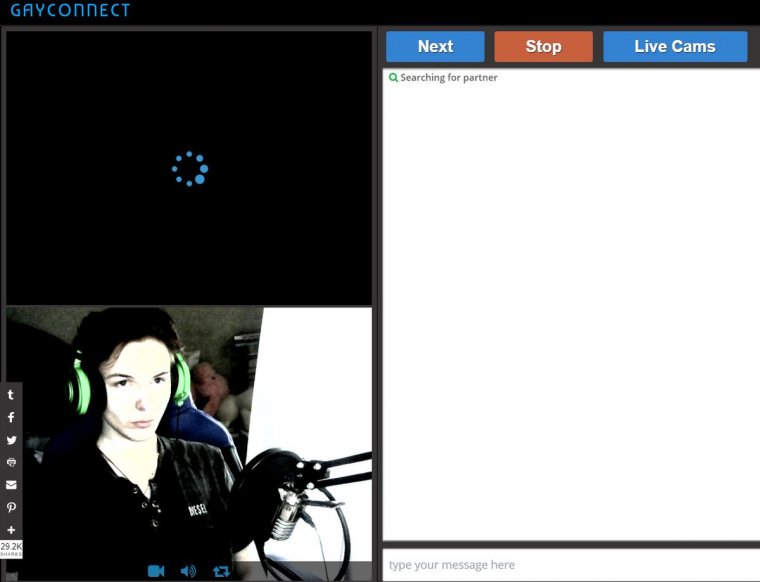Open Live Cams

pyautogui.click(x=675, y=47)
